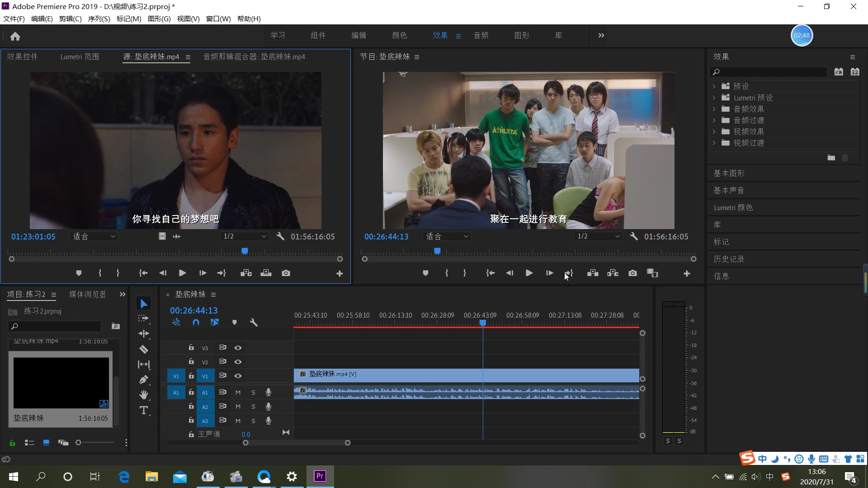Open the 历史记录 panel

(x=729, y=259)
